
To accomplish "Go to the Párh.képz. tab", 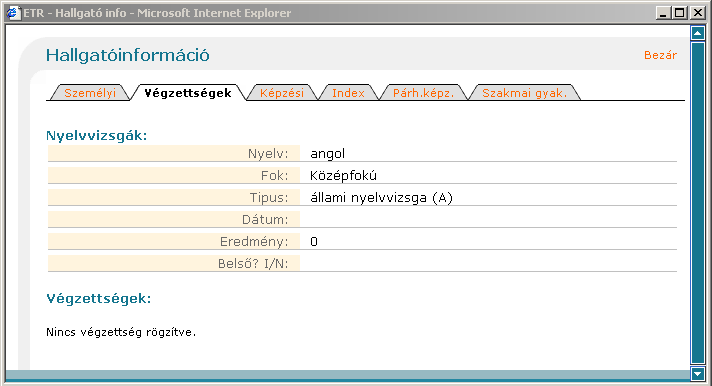I will coord(423,93).
